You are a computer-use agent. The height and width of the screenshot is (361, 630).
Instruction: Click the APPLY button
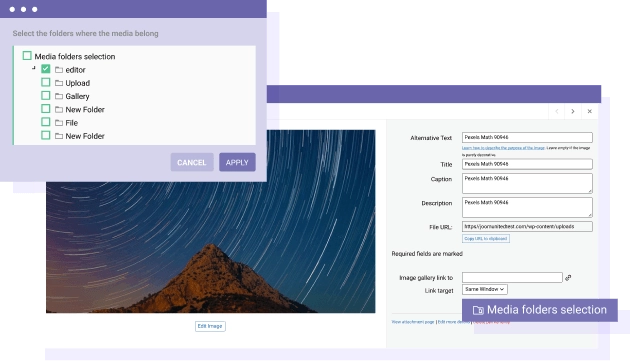click(x=237, y=162)
